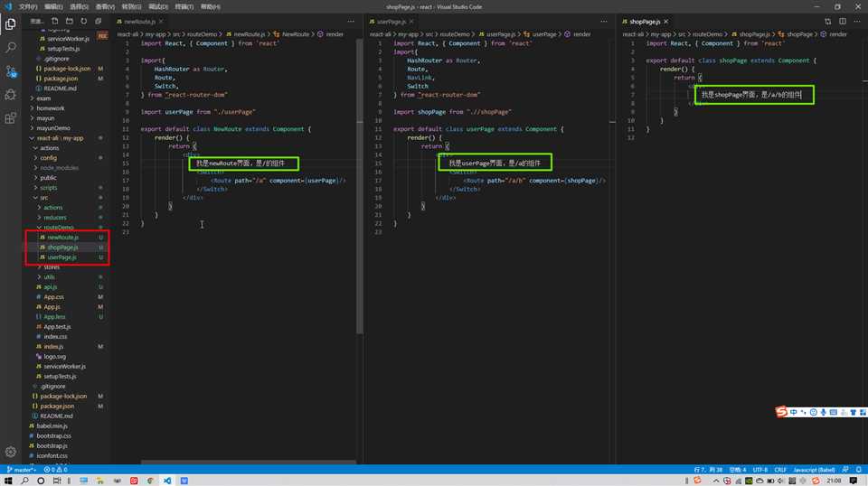Open the Run and Debug view
868x486 pixels.
tap(11, 95)
